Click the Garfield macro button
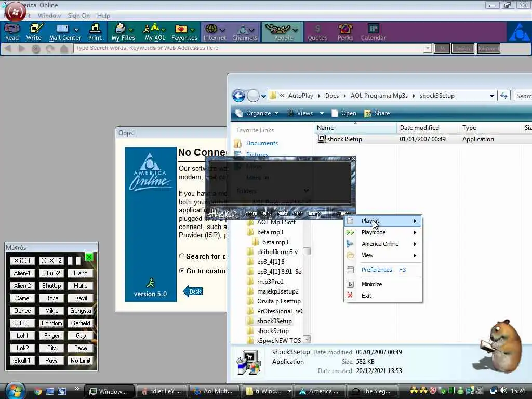This screenshot has height=399, width=532. [x=81, y=323]
